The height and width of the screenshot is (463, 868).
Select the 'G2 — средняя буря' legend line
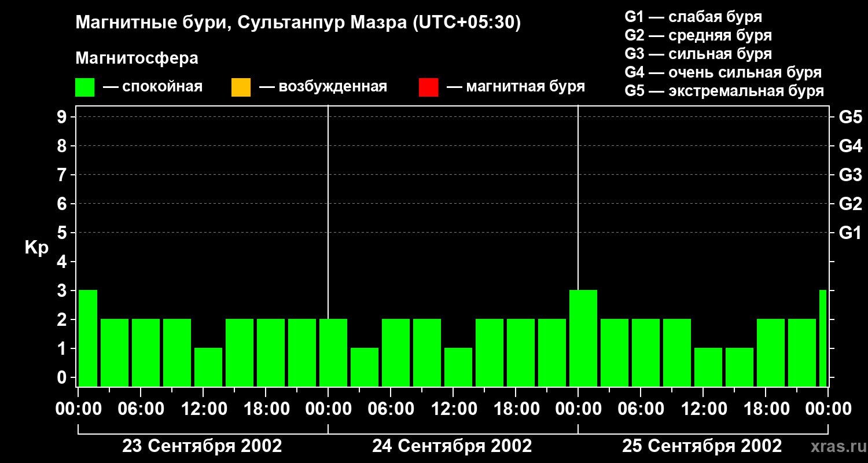tap(698, 35)
